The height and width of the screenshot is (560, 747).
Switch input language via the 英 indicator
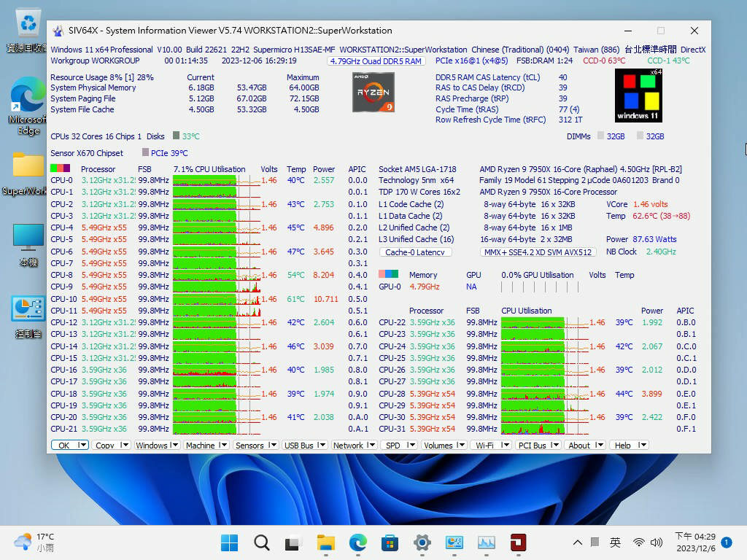[615, 542]
